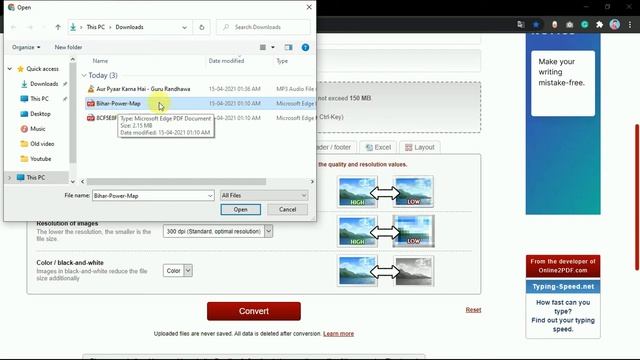Click the black-and-white sample thumbnail

point(413,271)
